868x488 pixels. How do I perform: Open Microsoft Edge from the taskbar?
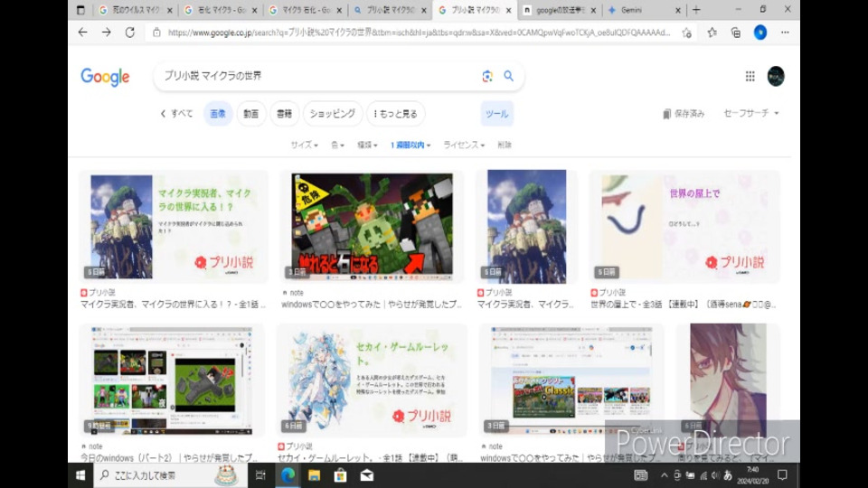[288, 475]
